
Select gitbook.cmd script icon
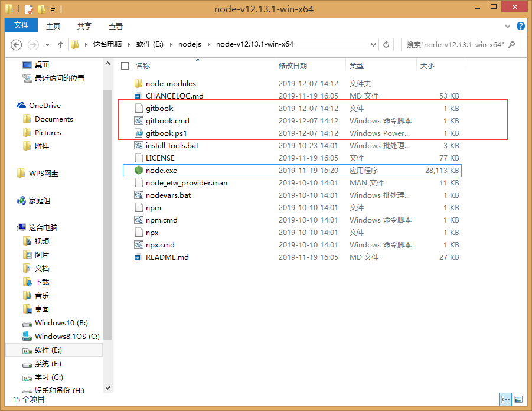pos(138,121)
